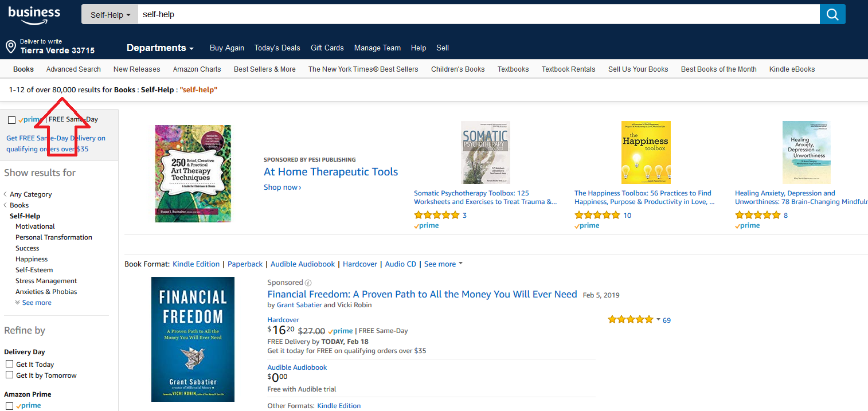Open Advanced Search
The height and width of the screenshot is (411, 868).
click(73, 69)
